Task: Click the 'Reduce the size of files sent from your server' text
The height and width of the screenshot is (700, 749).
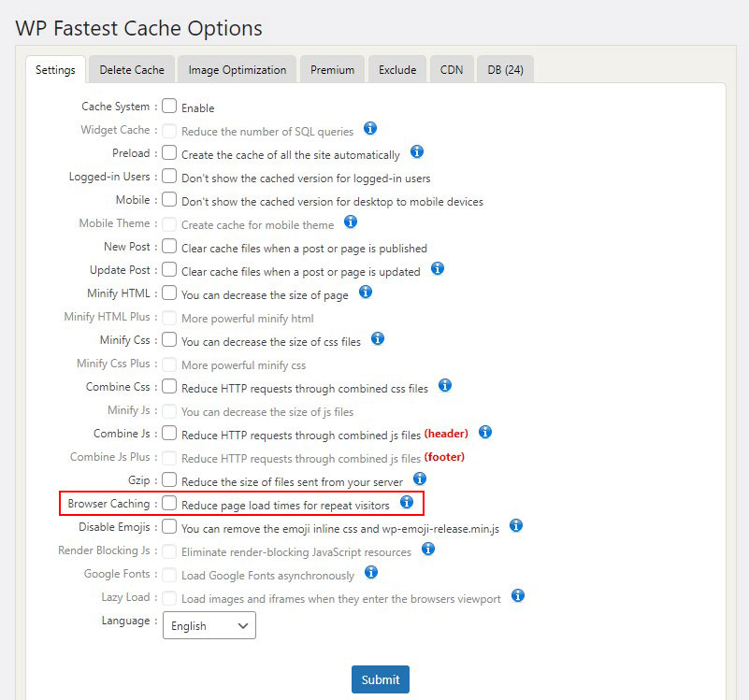Action: pos(292,482)
